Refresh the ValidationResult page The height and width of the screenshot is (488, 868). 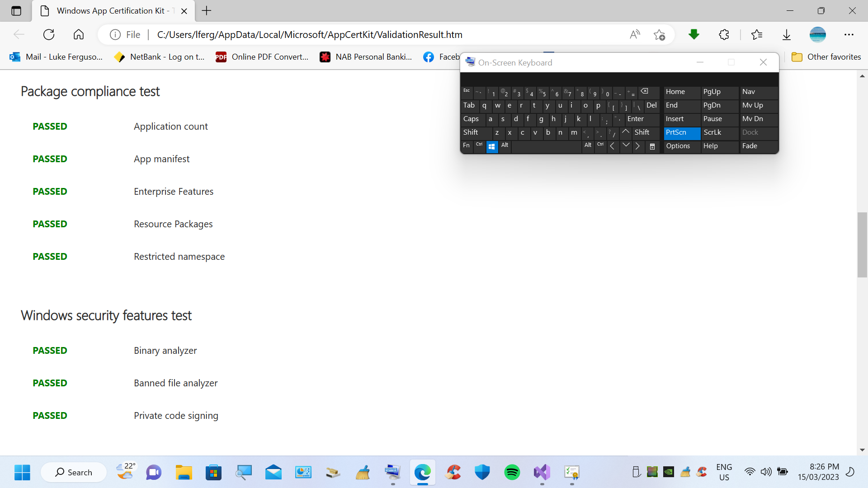point(48,34)
